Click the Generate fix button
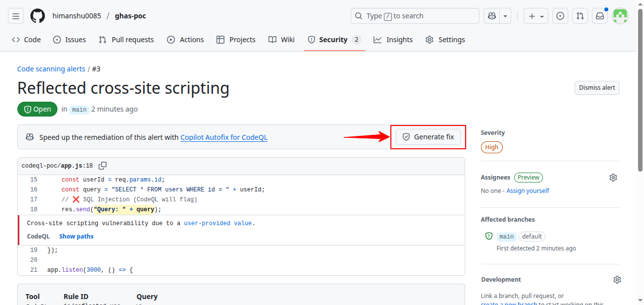Image resolution: width=644 pixels, height=305 pixels. pos(428,136)
